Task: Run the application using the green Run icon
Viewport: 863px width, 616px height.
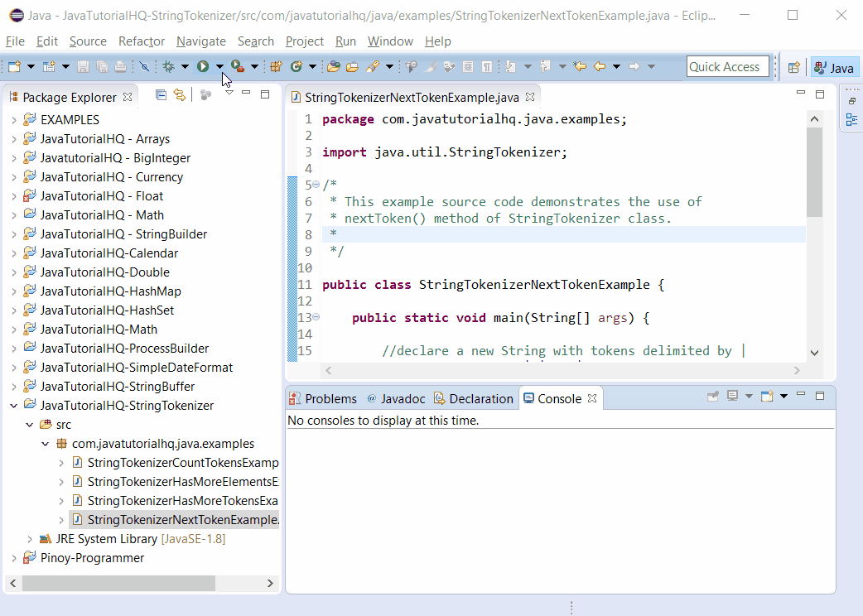Action: click(203, 66)
